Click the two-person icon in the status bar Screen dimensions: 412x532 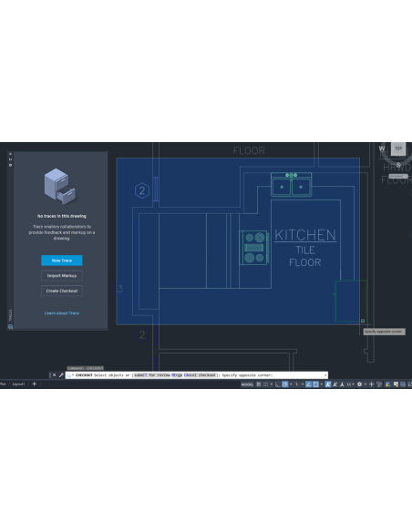point(387,384)
